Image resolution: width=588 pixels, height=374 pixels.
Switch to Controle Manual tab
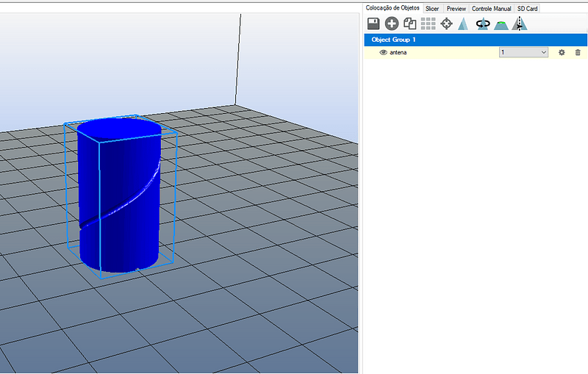pos(491,9)
